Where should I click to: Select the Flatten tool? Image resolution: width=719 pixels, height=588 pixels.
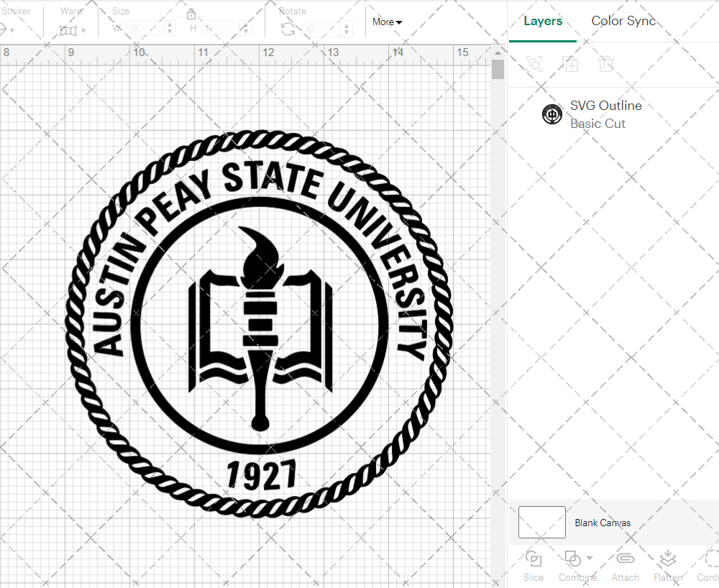(x=667, y=559)
